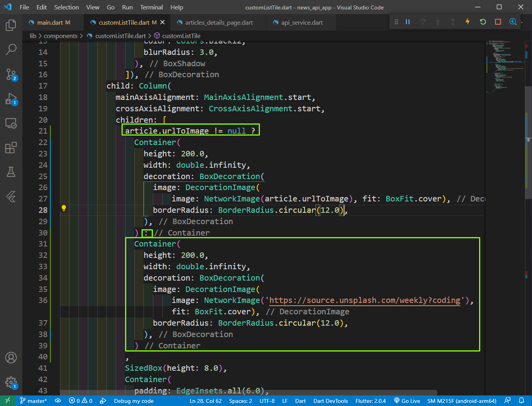This screenshot has height=406, width=532.
Task: Open the Explorer view in activity bar
Action: coord(11,25)
